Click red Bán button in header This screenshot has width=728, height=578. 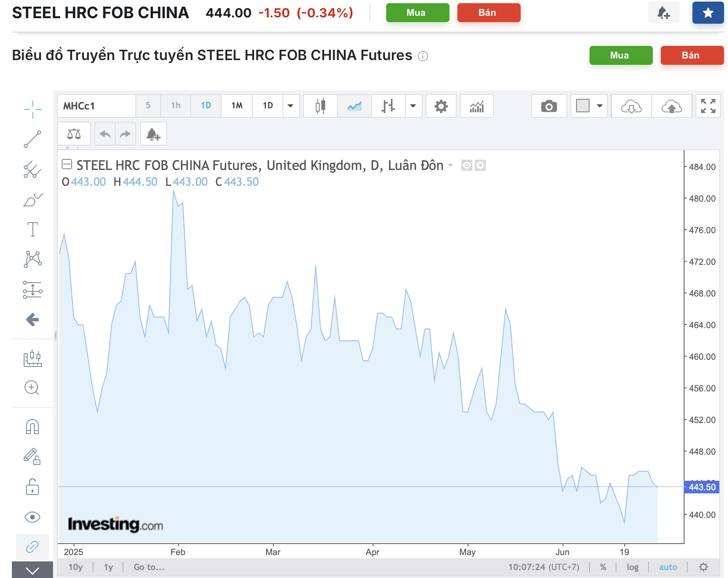[x=489, y=13]
